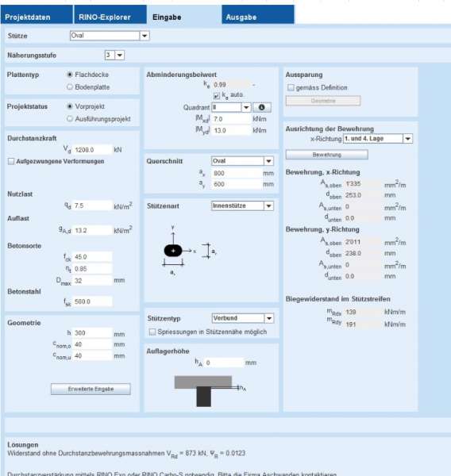Click the mRdx value 139
This screenshot has height=476, width=451.
[362, 312]
